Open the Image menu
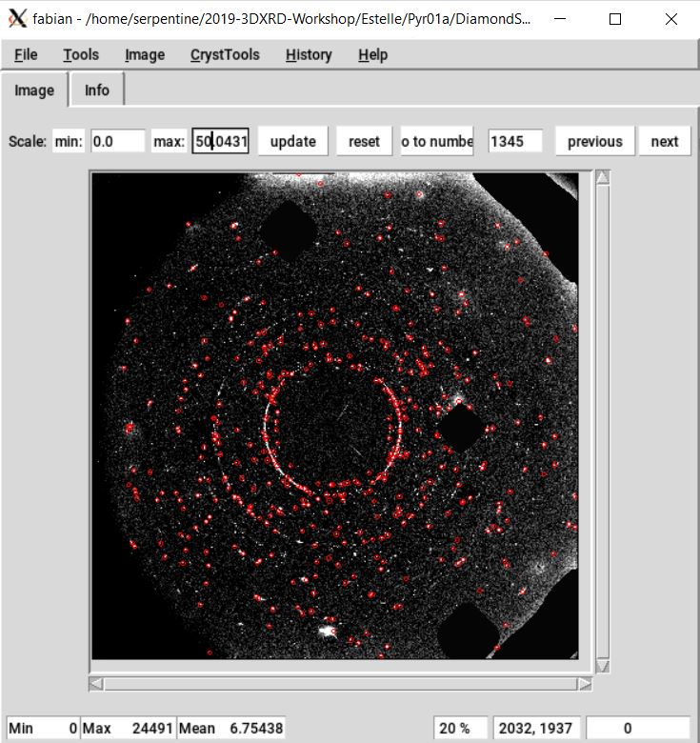Viewport: 700px width, 743px height. (x=145, y=54)
